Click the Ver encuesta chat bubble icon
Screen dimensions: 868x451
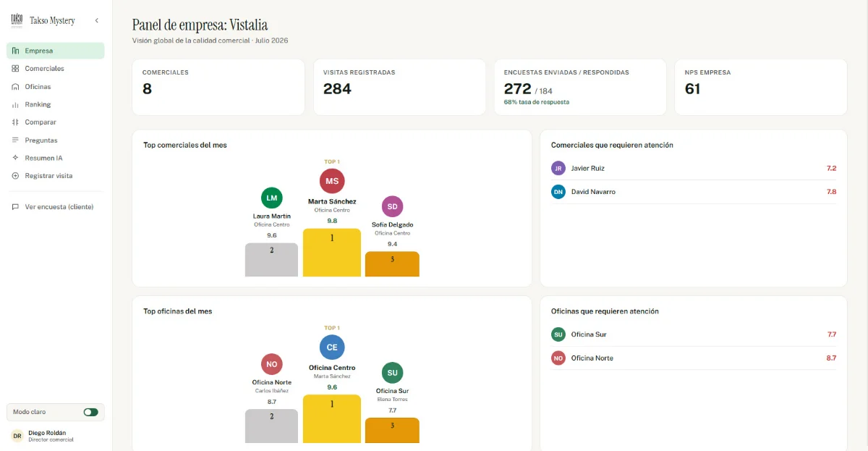click(16, 207)
